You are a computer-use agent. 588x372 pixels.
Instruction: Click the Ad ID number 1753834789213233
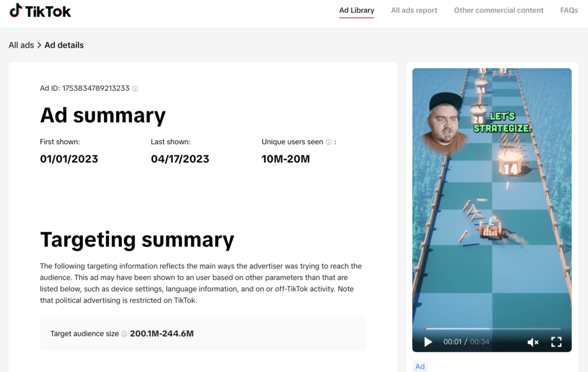point(96,88)
